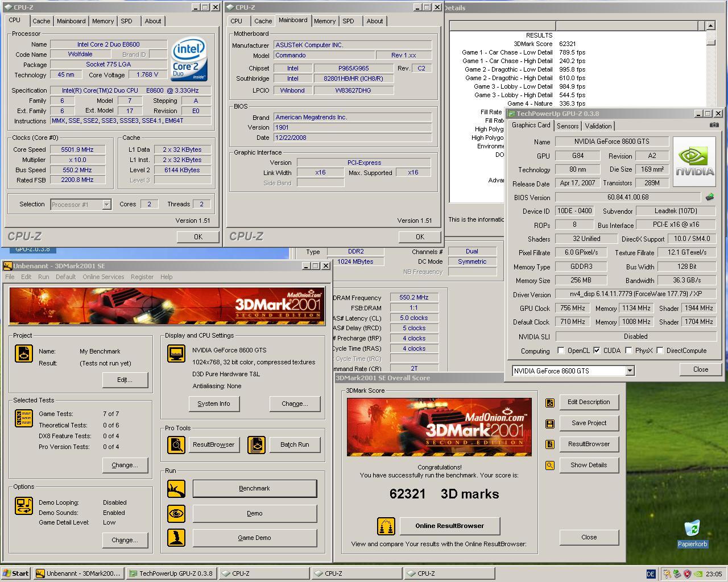Click Driver Version ForceWare 177.79 field
The image size is (728, 582).
636,294
